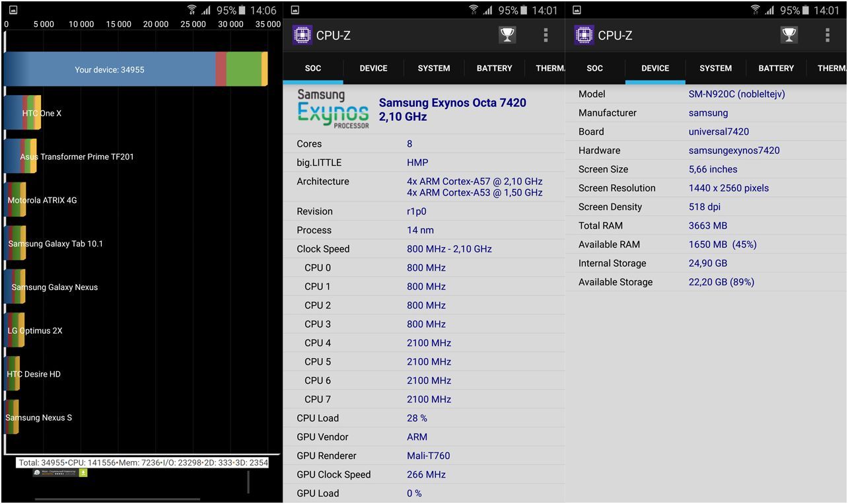Tap the trophy icon on the DEVICE screen

(x=789, y=35)
